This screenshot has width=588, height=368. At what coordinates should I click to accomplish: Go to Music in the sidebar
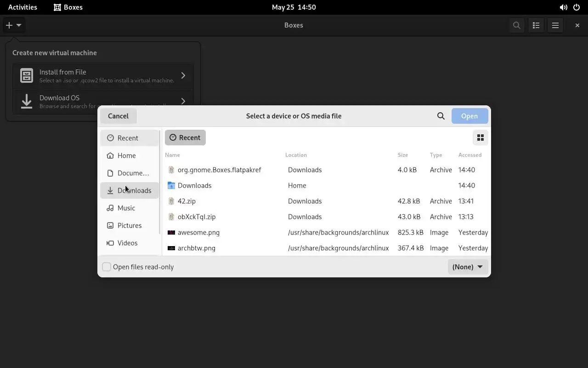coord(130,208)
